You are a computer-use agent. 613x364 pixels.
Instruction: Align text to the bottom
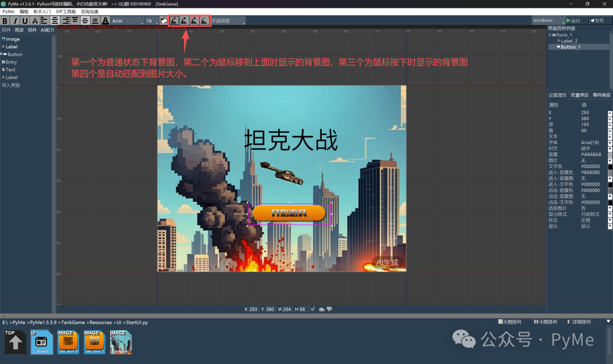pyautogui.click(x=95, y=21)
